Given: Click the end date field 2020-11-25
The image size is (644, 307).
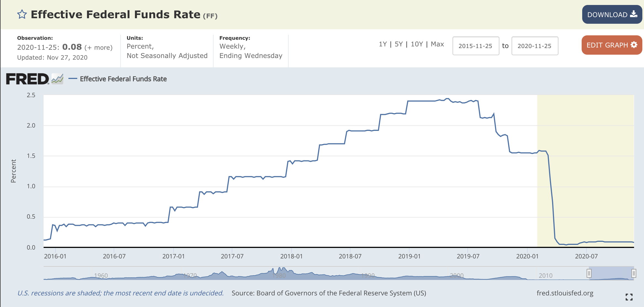Looking at the screenshot, I should pyautogui.click(x=534, y=46).
